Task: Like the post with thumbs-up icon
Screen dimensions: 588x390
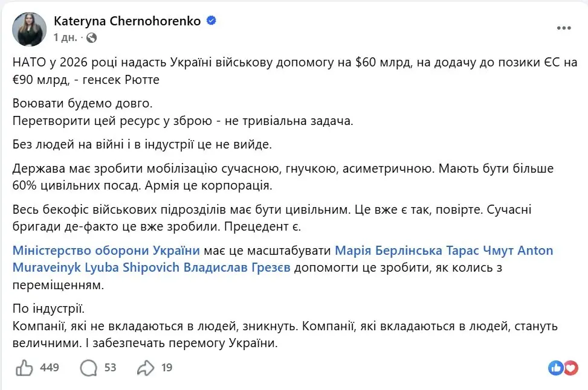Action: click(24, 367)
